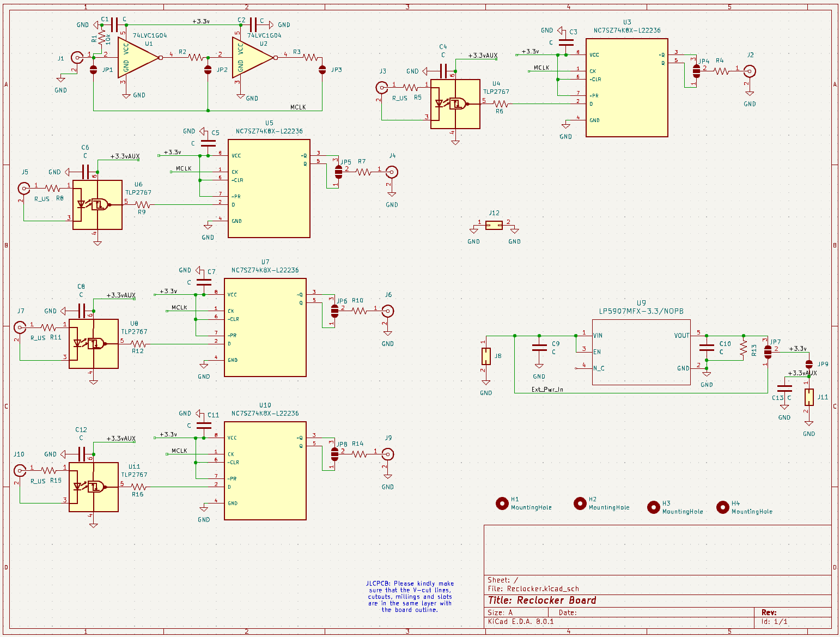Select the J11 connector symbol
Viewport: 840px width, 637px height.
point(809,397)
